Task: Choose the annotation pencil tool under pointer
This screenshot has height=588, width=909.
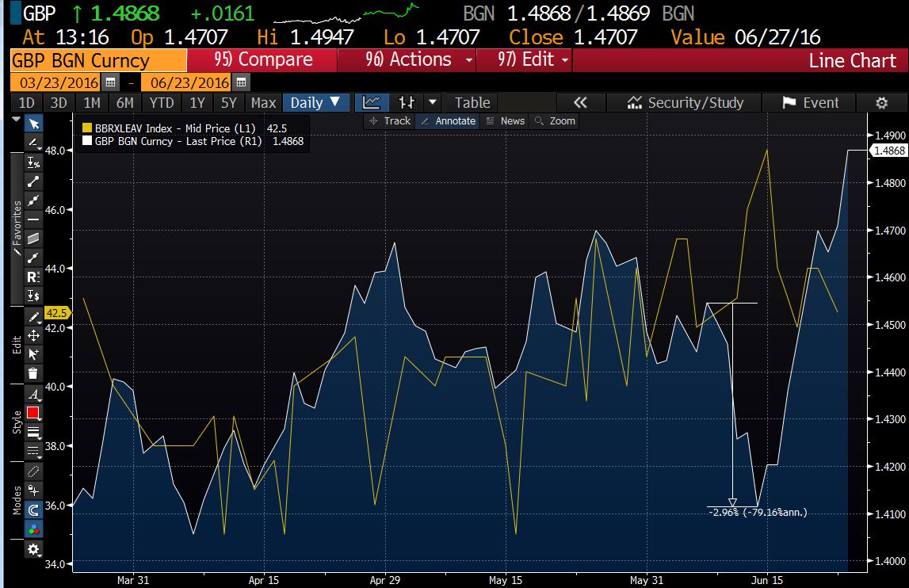Action: [x=33, y=143]
